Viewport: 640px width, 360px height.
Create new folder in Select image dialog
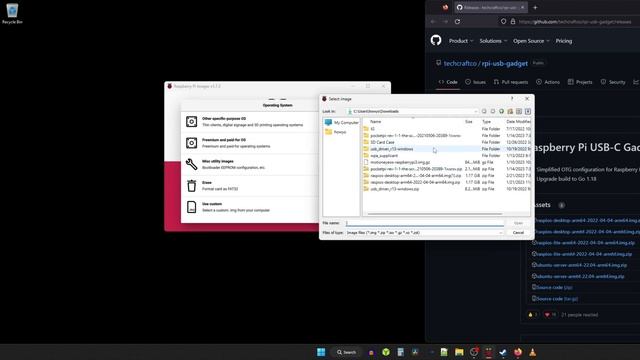coord(510,111)
